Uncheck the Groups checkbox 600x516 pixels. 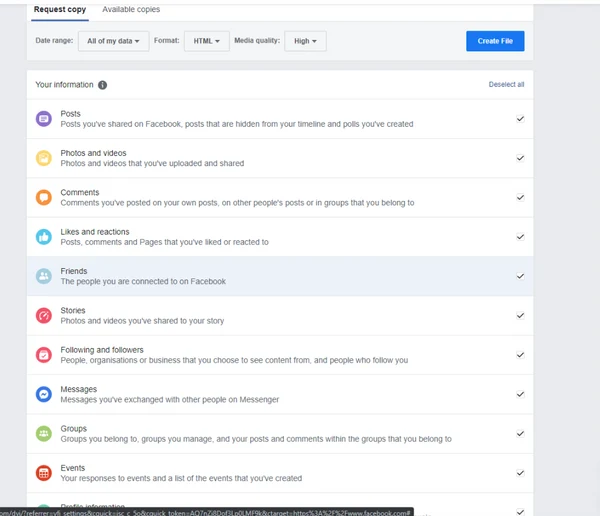pyautogui.click(x=520, y=434)
